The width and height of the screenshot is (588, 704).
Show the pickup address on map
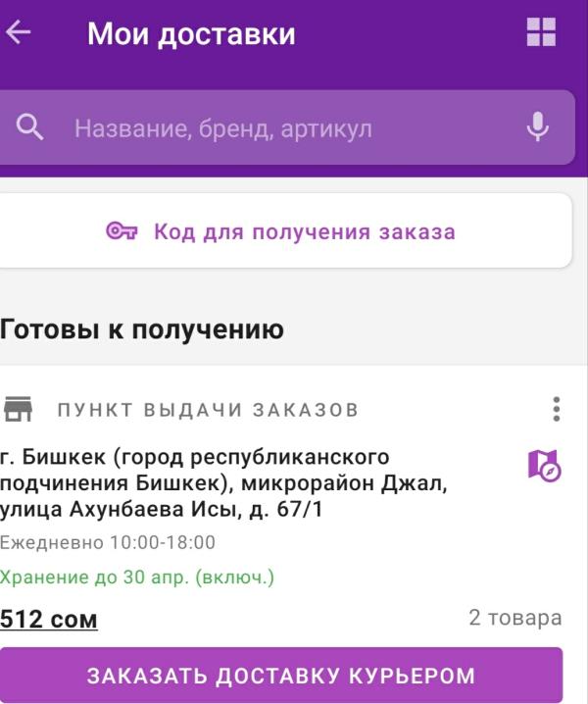[544, 465]
